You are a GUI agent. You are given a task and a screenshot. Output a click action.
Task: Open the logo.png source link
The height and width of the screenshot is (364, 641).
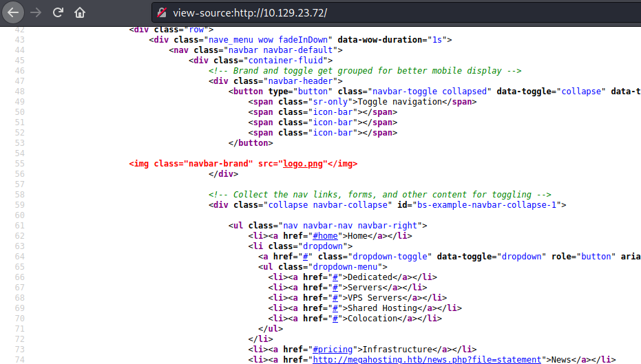(x=303, y=164)
